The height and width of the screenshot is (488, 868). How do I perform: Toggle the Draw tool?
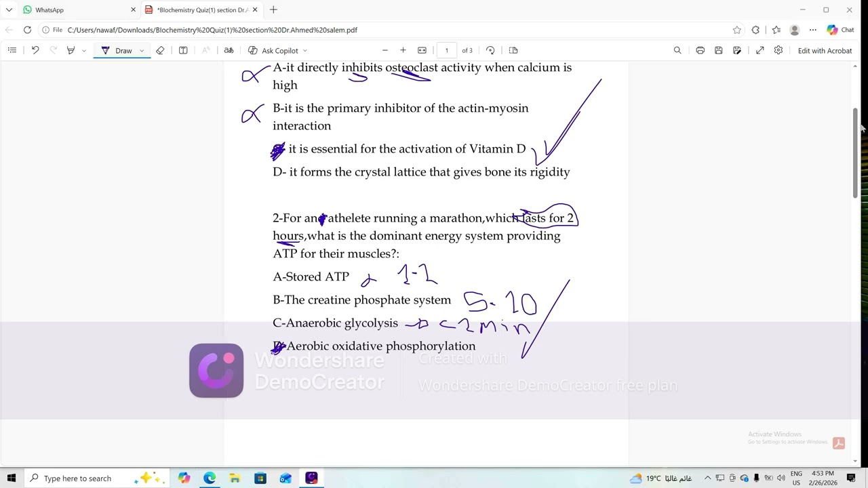(117, 50)
